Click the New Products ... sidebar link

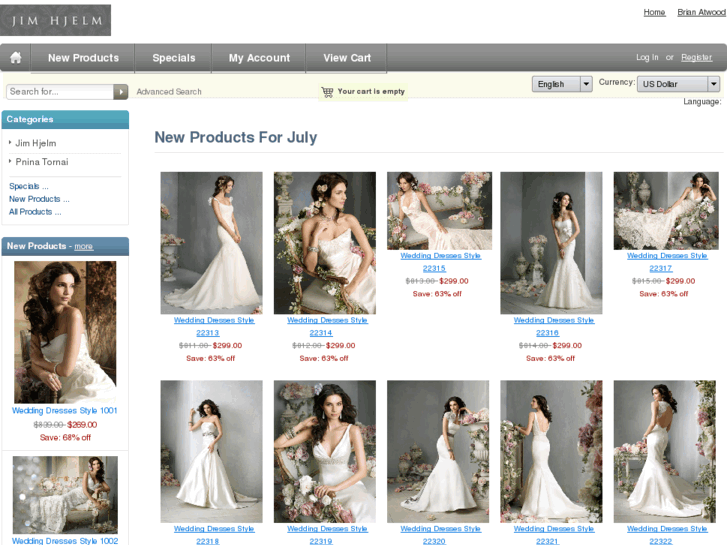click(x=39, y=199)
